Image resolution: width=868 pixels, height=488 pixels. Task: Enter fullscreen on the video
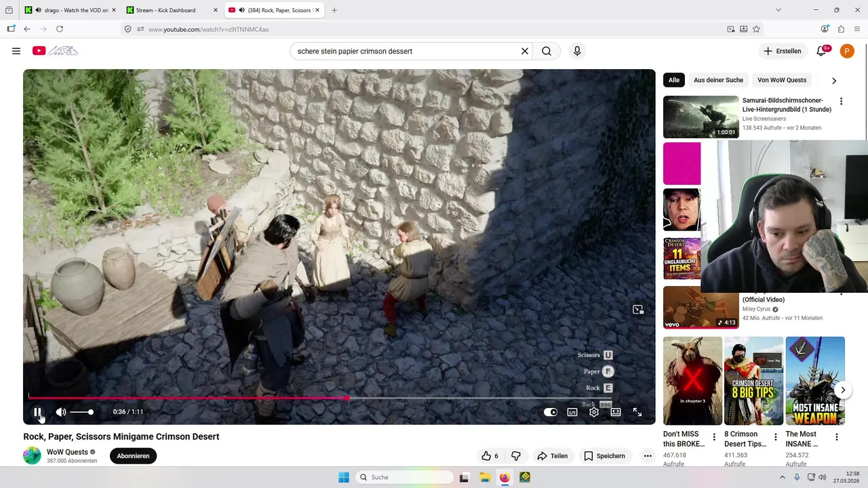point(637,412)
